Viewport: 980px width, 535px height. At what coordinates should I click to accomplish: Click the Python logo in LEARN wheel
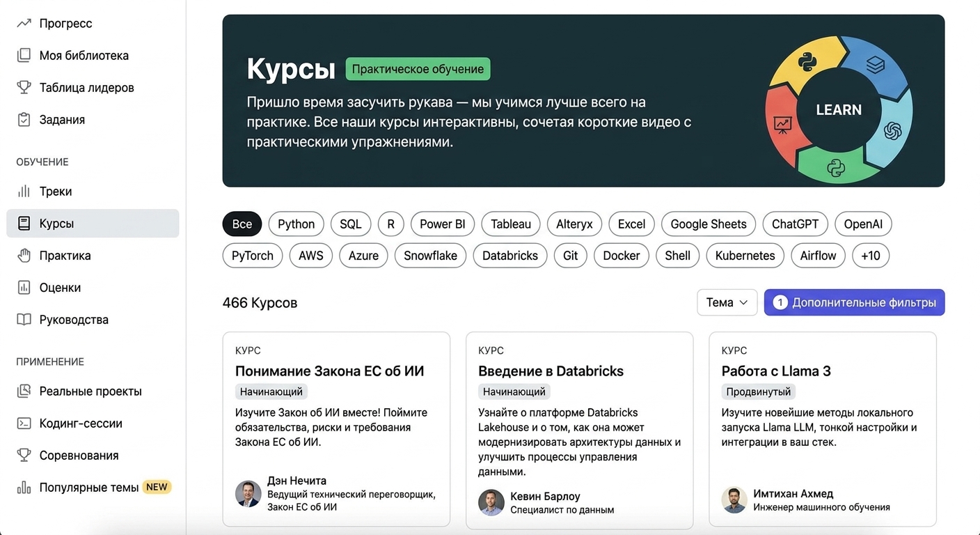(x=806, y=62)
